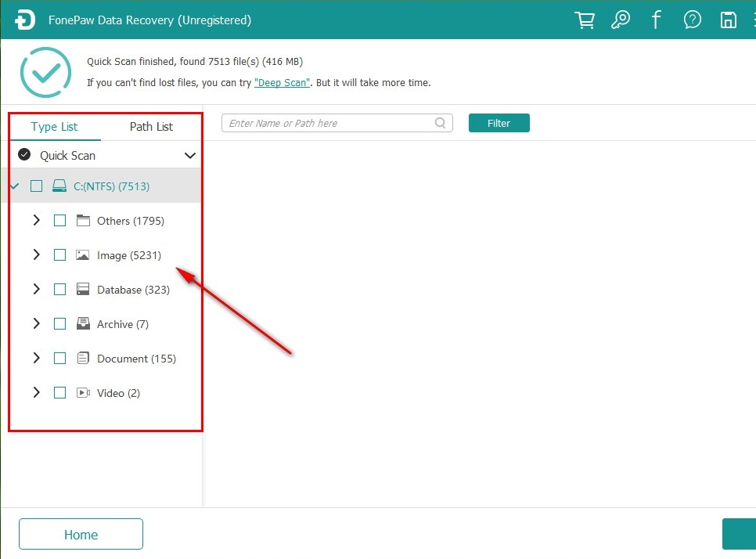Click the Others folder icon
Viewport: 756px width, 559px height.
(83, 221)
